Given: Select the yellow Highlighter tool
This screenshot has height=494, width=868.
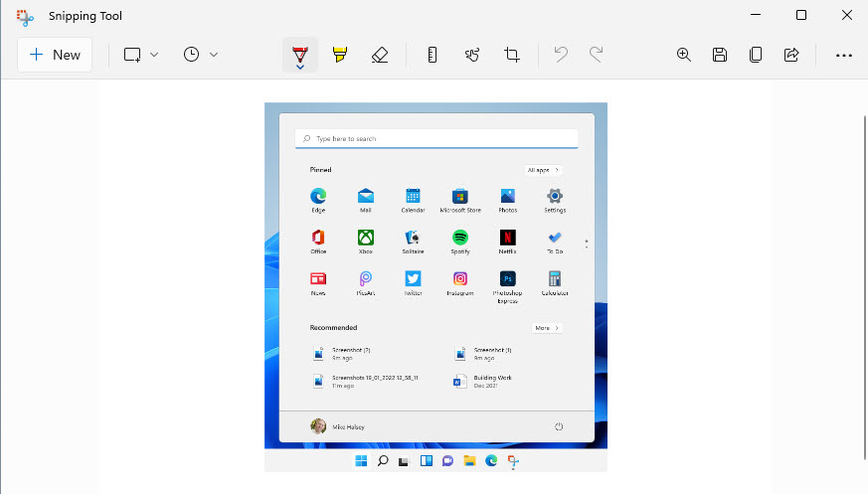Looking at the screenshot, I should pos(340,55).
